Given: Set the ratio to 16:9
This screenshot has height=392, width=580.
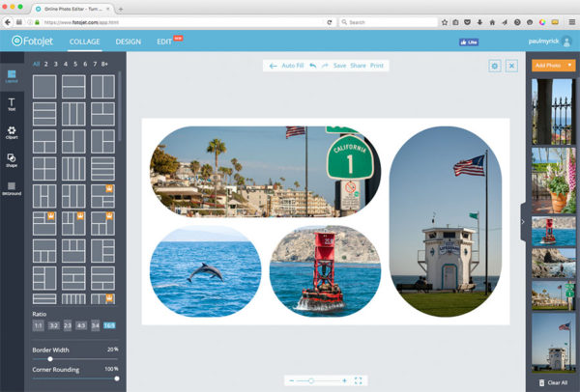Looking at the screenshot, I should [x=109, y=325].
